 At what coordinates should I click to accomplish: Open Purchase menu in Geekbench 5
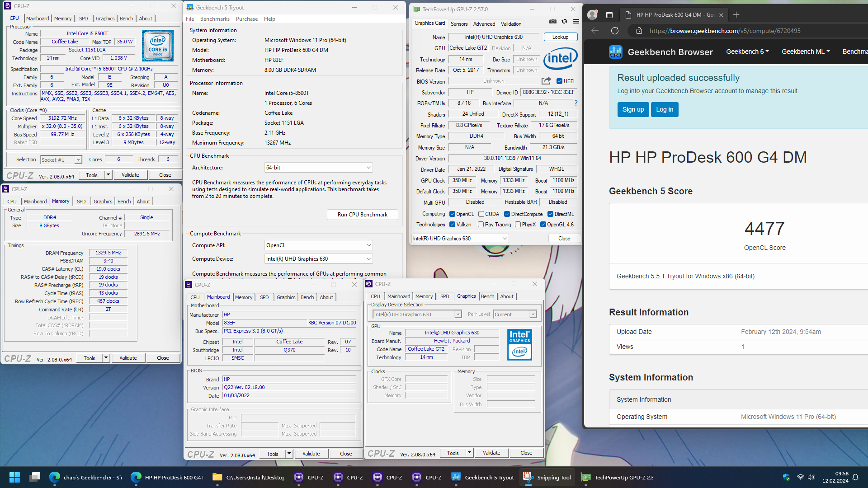point(247,19)
